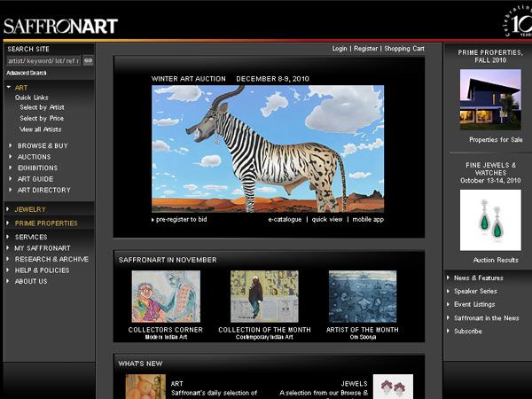Click COLLECTION OF THE MONTH caption
Image resolution: width=532 pixels, height=399 pixels.
pyautogui.click(x=264, y=330)
